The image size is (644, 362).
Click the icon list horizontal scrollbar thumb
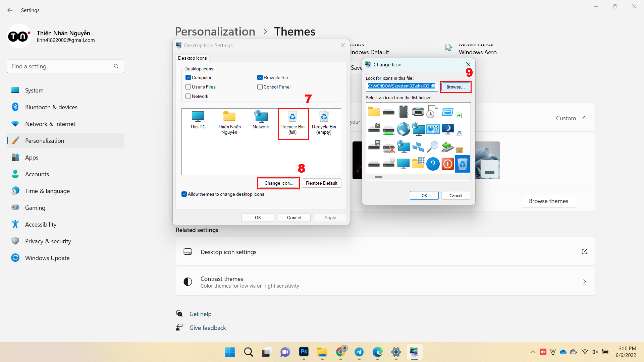coord(378,177)
